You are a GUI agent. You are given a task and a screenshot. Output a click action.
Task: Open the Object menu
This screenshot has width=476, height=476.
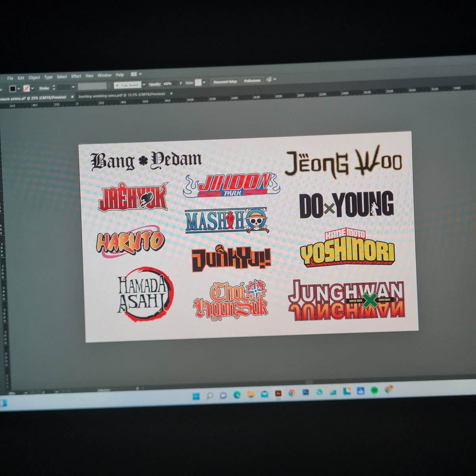[x=34, y=77]
